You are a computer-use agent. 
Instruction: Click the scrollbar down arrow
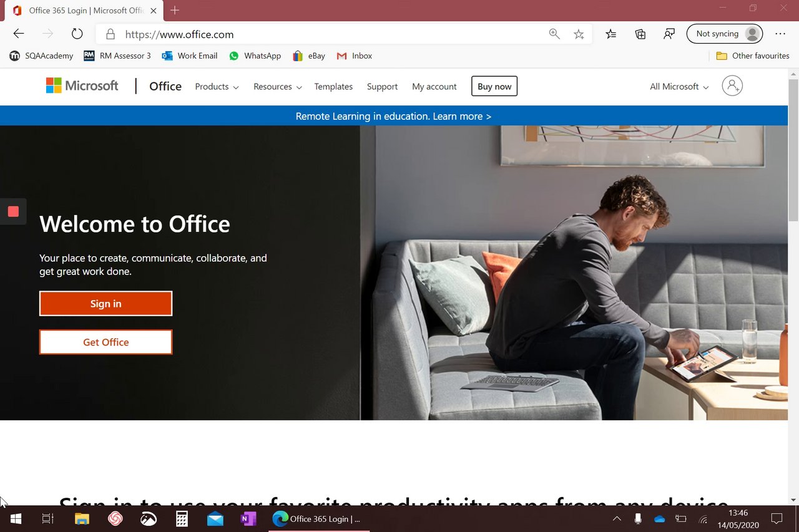[793, 500]
